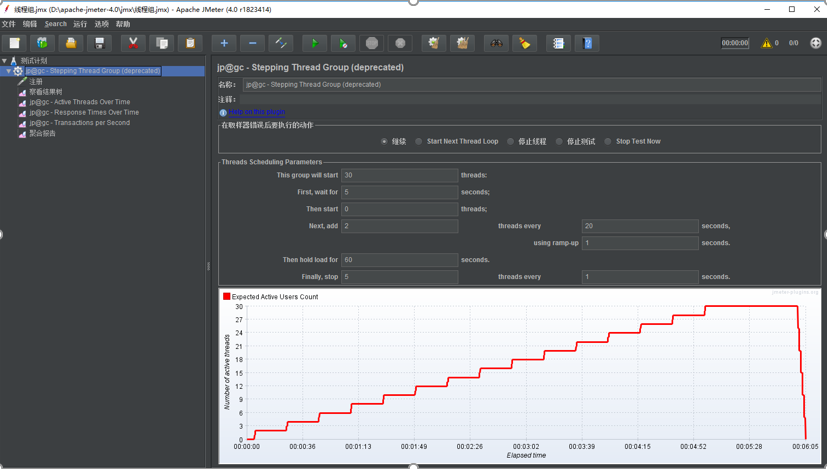Select Start Next Thread Loop radio option
This screenshot has height=469, width=827.
(x=419, y=141)
